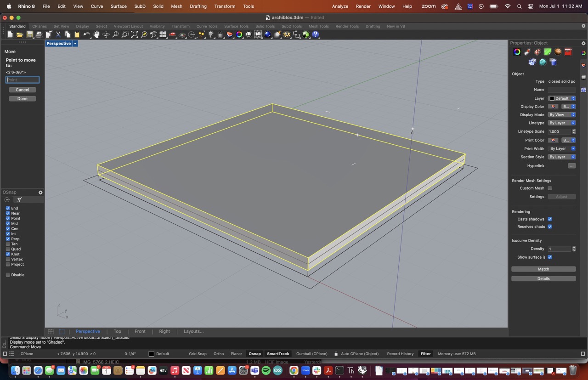
Task: Open the Print Width By Layer dropdown
Action: pyautogui.click(x=562, y=149)
